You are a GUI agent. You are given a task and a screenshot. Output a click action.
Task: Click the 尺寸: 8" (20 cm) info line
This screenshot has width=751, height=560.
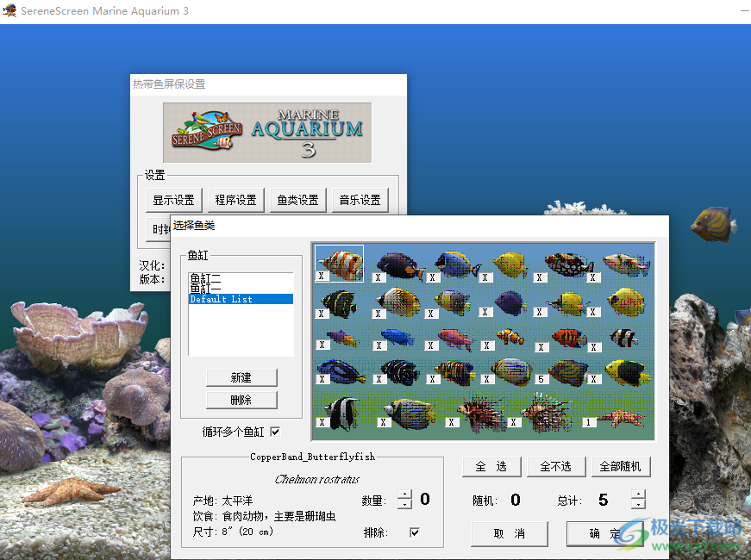pos(233,532)
